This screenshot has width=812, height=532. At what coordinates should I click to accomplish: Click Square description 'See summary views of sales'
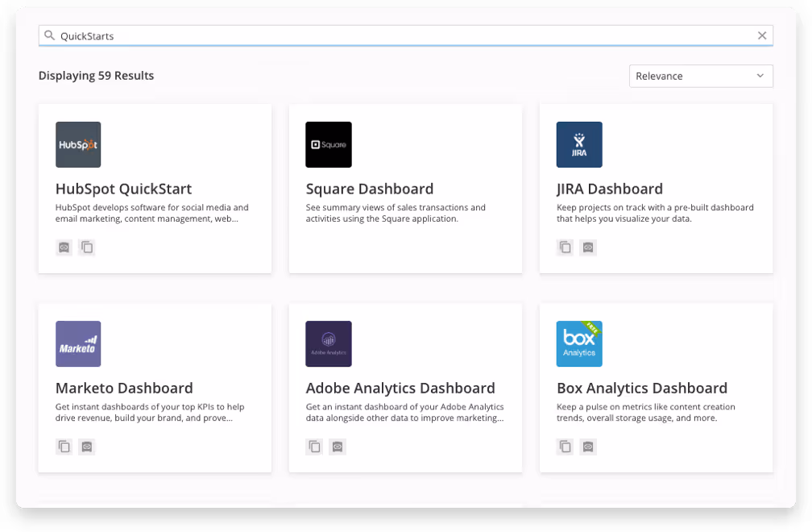pos(396,213)
